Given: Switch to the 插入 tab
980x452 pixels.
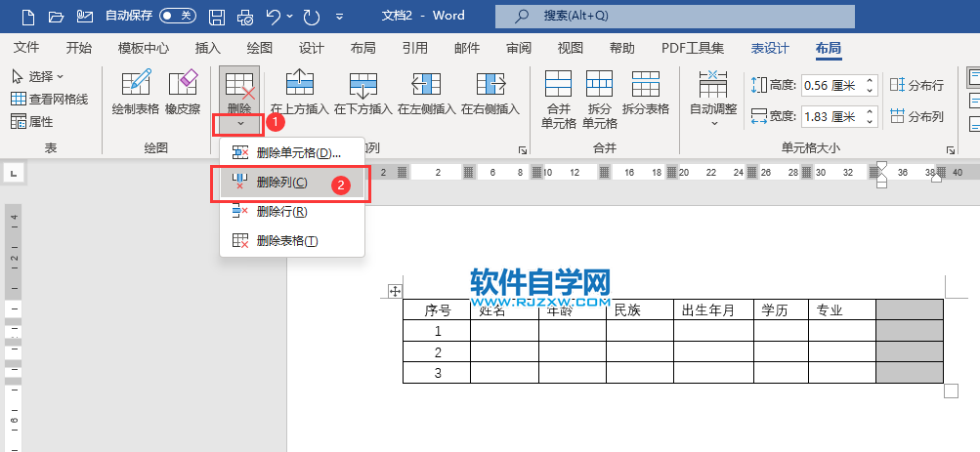Looking at the screenshot, I should tap(208, 48).
